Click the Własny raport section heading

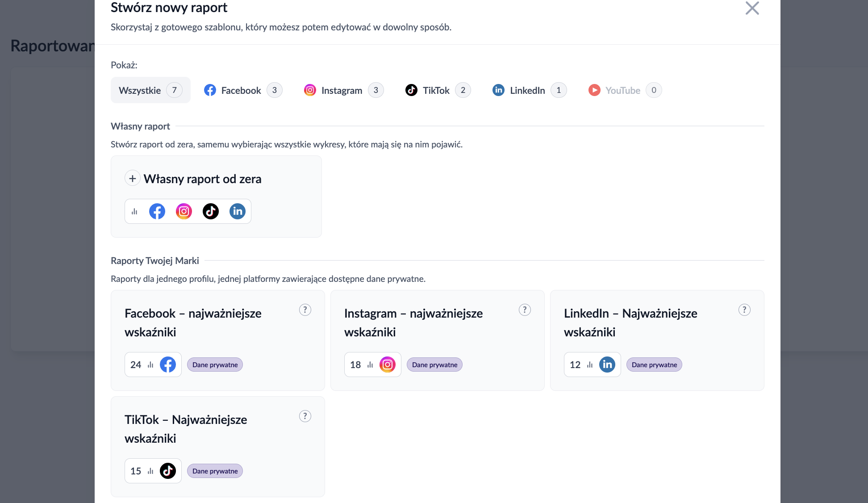click(140, 126)
